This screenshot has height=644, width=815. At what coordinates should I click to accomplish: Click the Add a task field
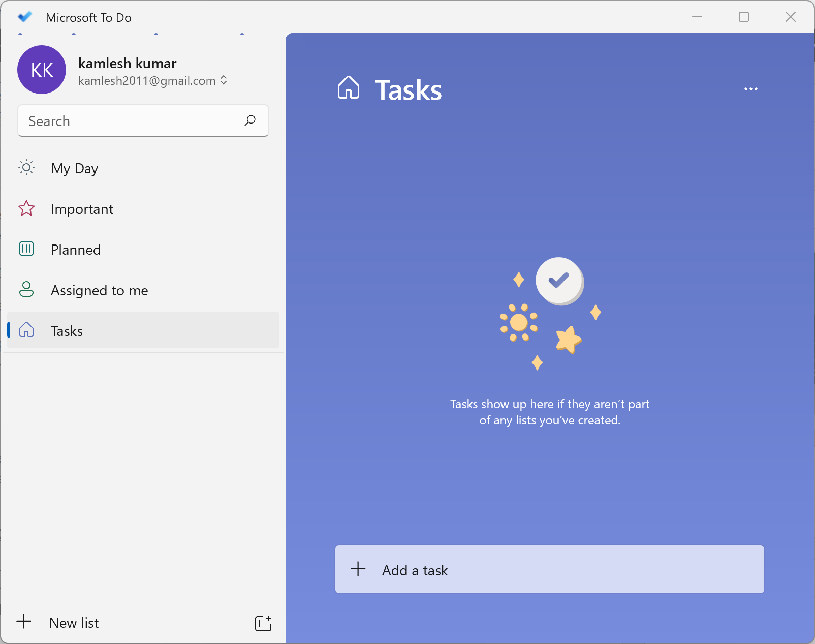[x=550, y=569]
